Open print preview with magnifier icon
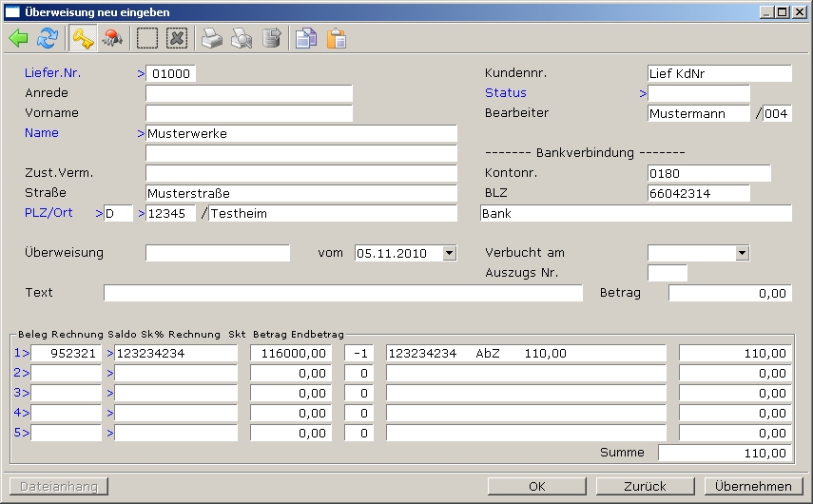The height and width of the screenshot is (504, 813). point(242,39)
